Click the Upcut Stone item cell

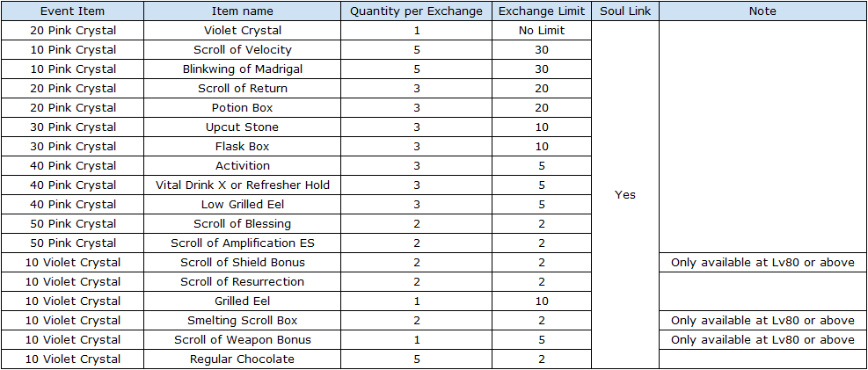[x=243, y=127]
